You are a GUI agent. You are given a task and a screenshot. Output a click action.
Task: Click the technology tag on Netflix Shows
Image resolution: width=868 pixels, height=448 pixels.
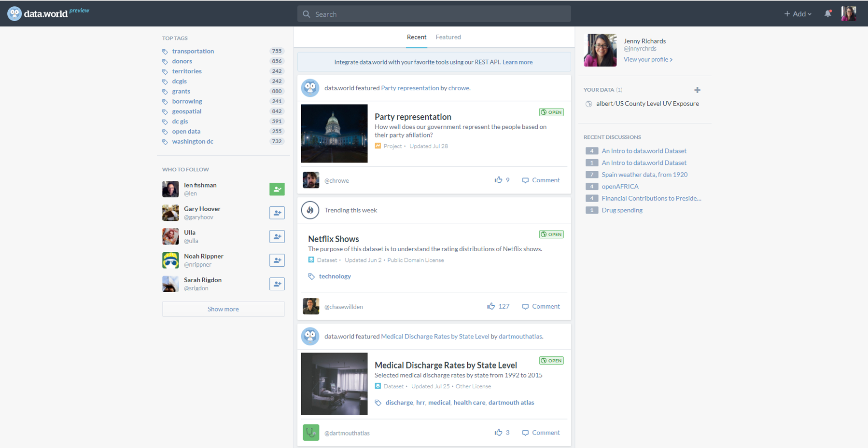pos(335,276)
